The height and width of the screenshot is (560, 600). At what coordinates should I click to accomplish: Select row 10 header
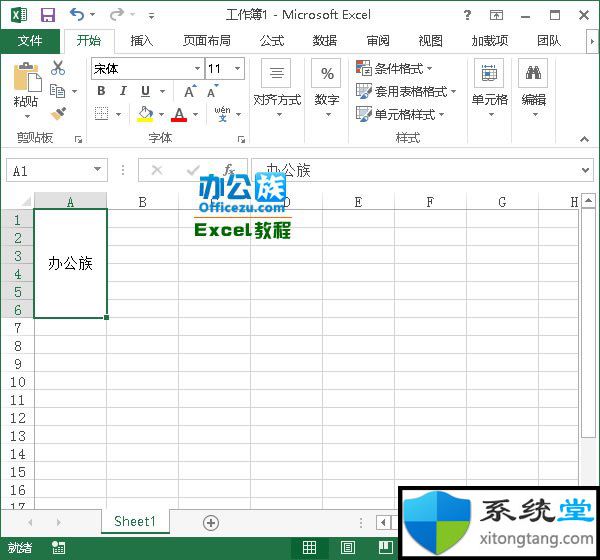[x=18, y=382]
